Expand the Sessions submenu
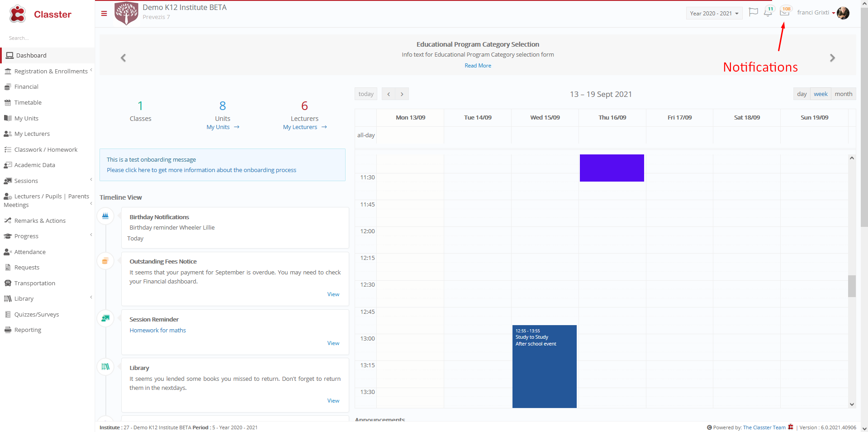Image resolution: width=868 pixels, height=432 pixels. click(x=91, y=180)
